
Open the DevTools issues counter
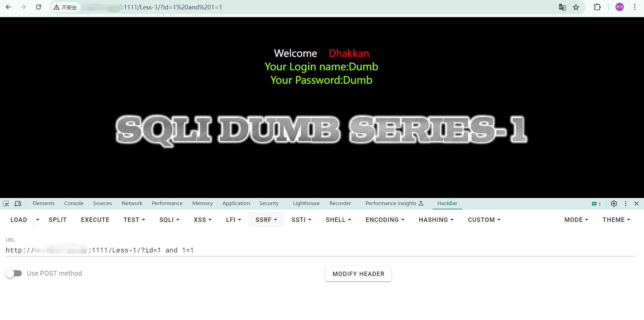tap(596, 204)
